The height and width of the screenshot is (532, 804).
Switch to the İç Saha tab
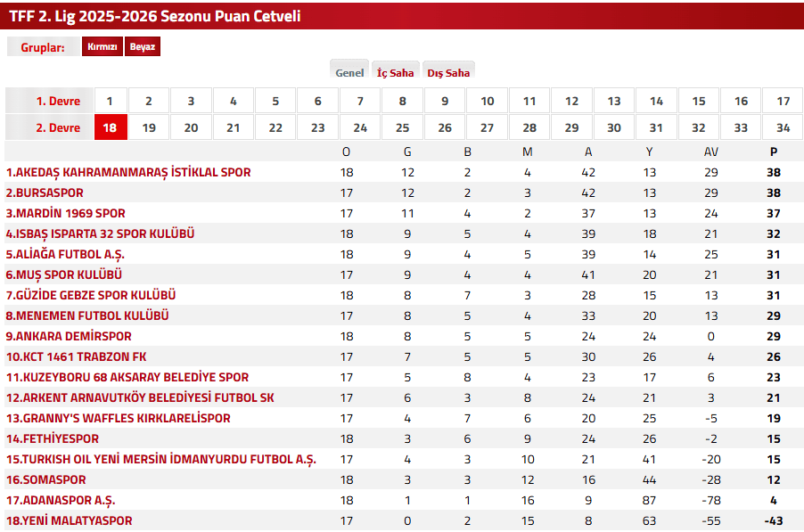coord(395,73)
